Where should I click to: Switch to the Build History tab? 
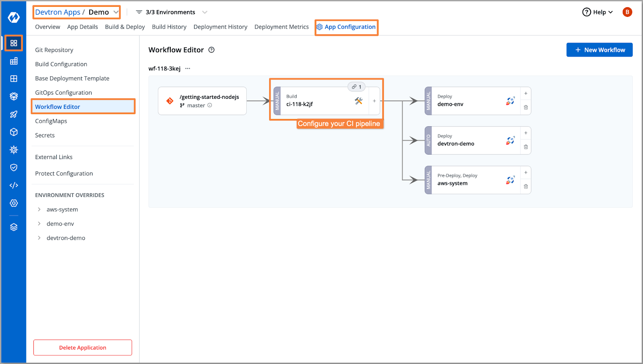tap(169, 27)
